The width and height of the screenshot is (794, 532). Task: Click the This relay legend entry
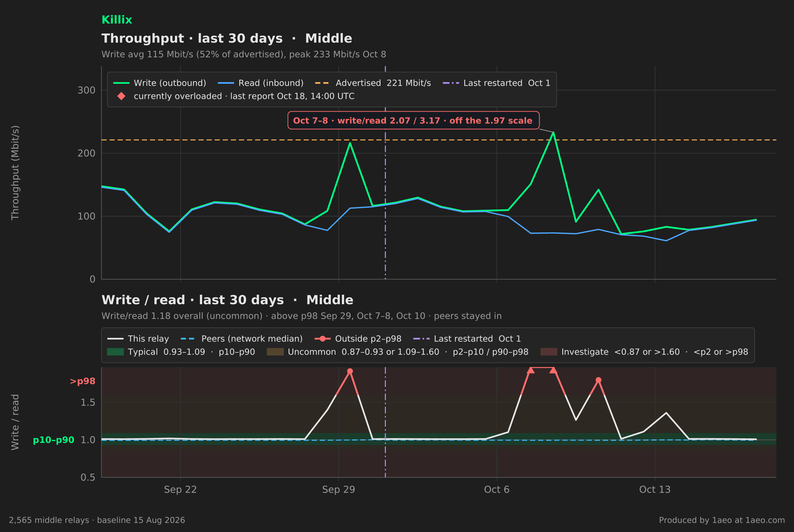138,339
